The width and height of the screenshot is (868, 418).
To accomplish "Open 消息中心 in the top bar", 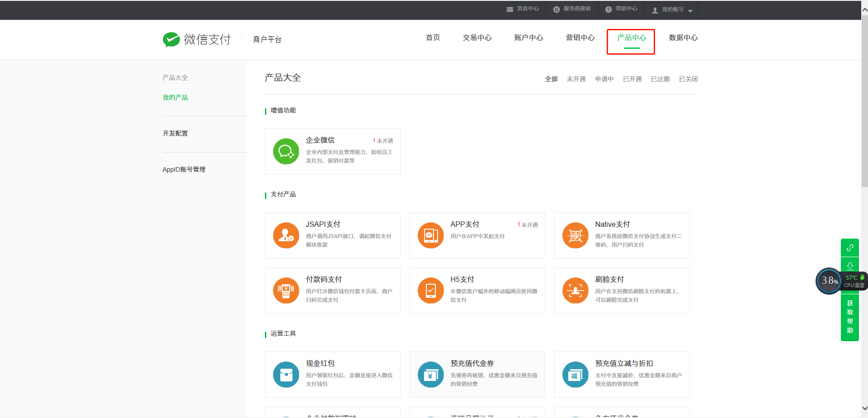I will [x=523, y=9].
